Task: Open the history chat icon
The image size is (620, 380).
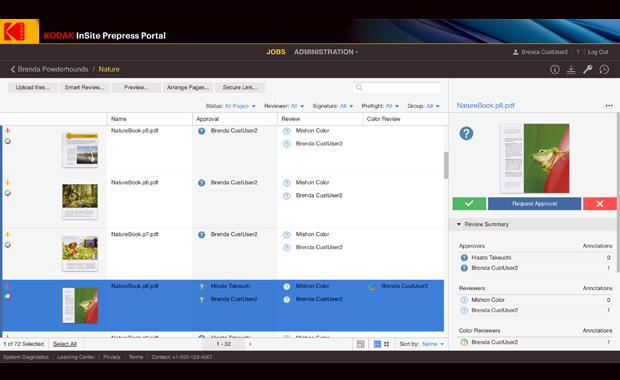Action: click(x=604, y=70)
